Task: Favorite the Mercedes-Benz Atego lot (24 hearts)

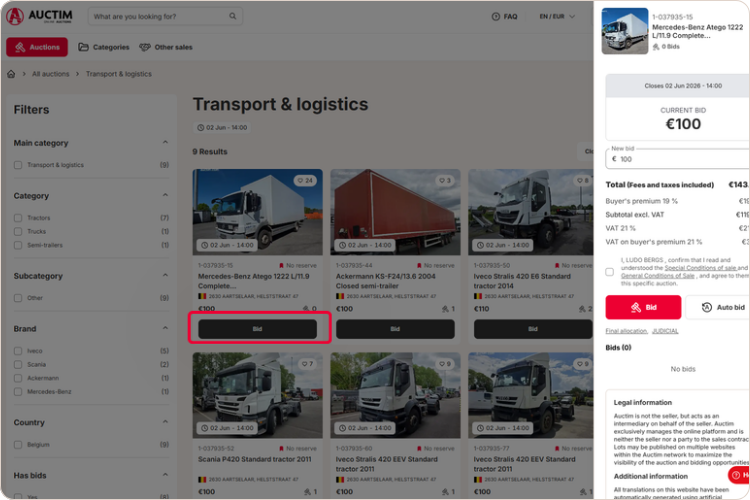Action: click(x=305, y=180)
